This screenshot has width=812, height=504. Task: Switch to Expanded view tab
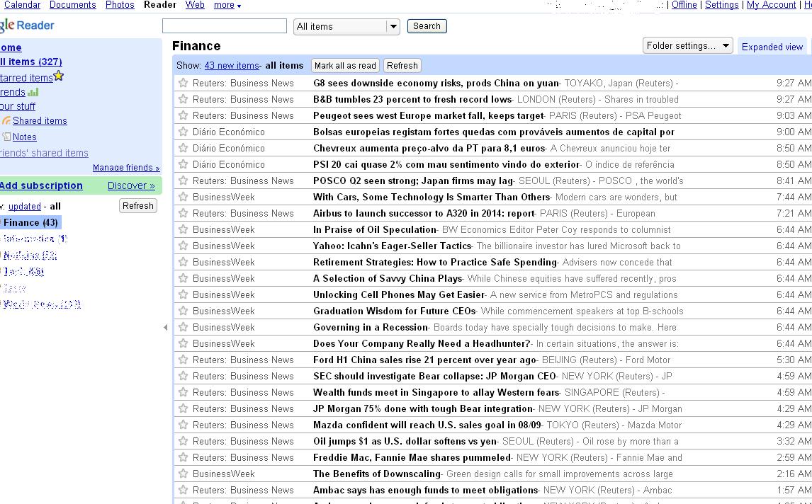click(x=772, y=47)
